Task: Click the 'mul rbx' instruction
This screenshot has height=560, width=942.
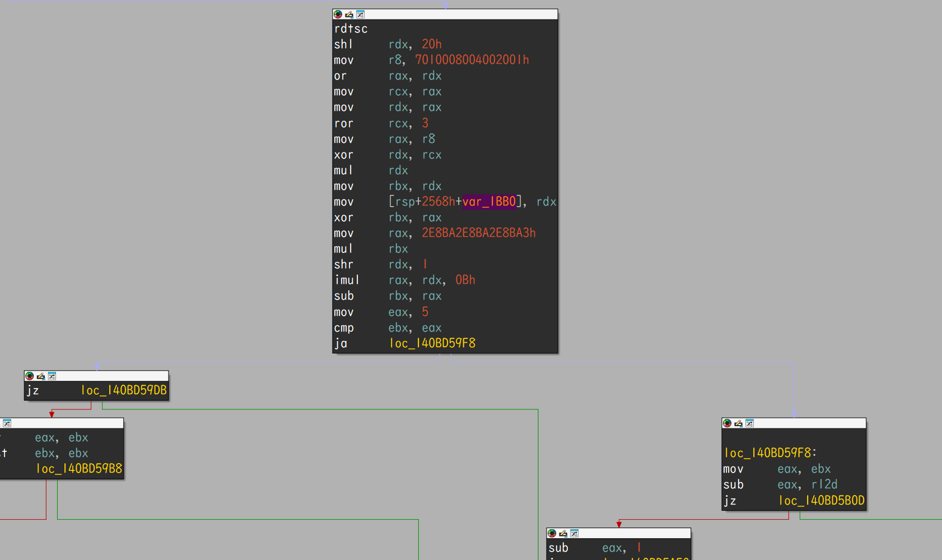Action: (371, 249)
